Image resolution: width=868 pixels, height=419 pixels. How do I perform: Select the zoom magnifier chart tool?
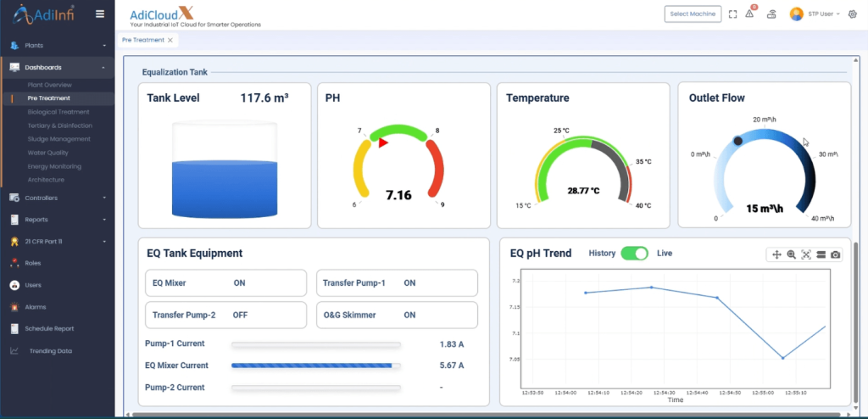791,254
